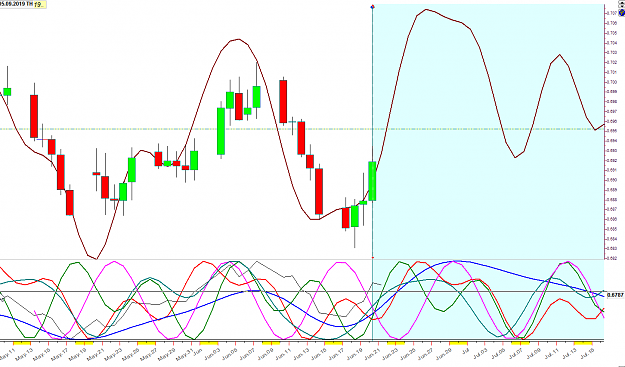Click the 0.700 price axis label
Screen dimensions: 625x367
612,82
